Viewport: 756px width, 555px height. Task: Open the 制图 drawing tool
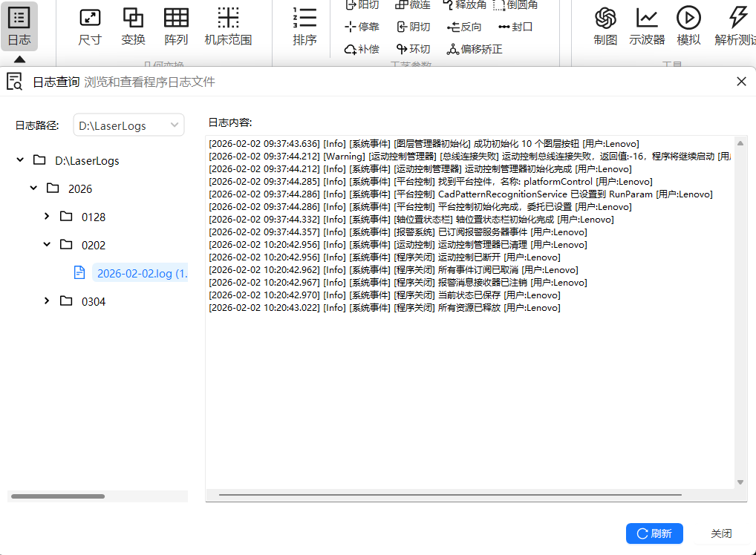[605, 27]
